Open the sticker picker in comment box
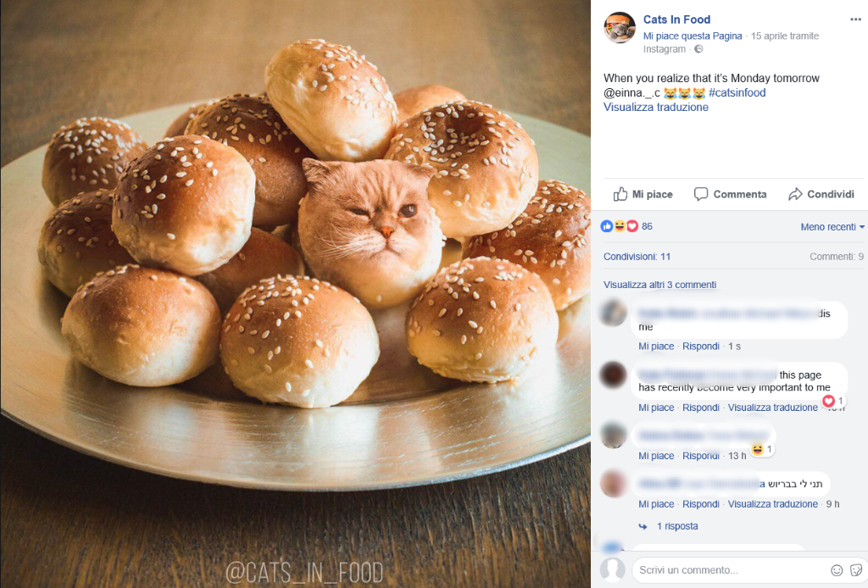868x588 pixels. pos(854,570)
